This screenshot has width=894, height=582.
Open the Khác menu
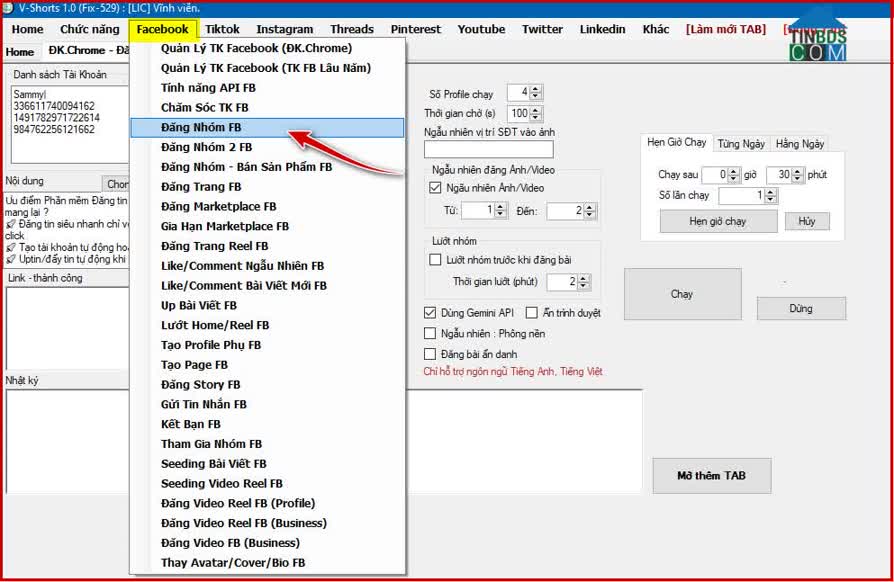(656, 29)
